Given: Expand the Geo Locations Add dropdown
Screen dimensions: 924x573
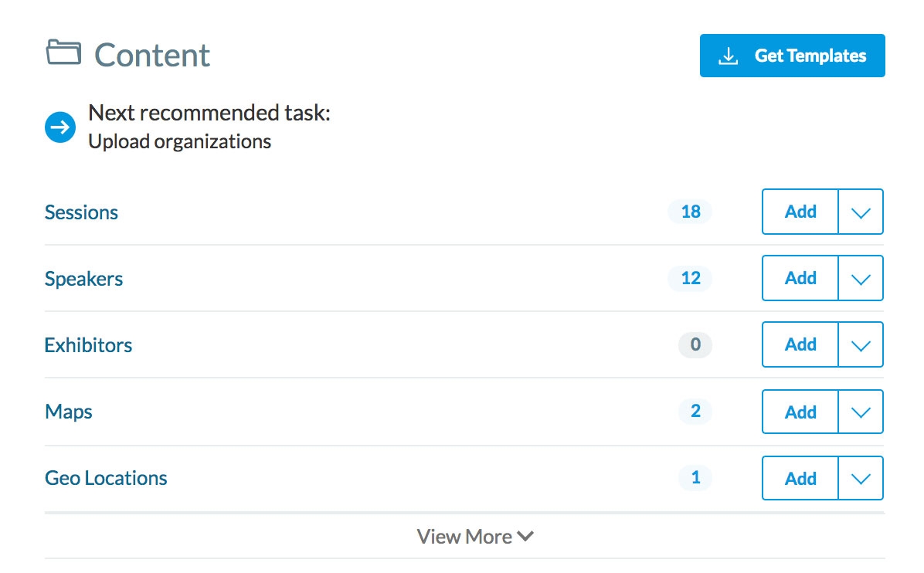Looking at the screenshot, I should (x=860, y=478).
